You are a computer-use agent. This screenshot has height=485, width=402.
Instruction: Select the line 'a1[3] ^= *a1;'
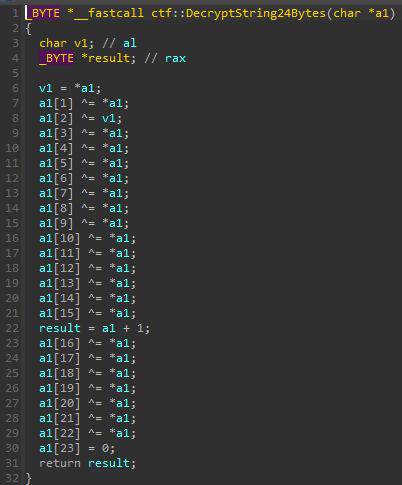click(84, 133)
